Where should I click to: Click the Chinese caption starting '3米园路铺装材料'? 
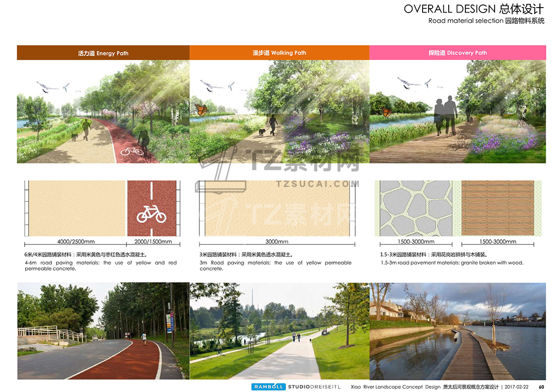click(x=246, y=254)
